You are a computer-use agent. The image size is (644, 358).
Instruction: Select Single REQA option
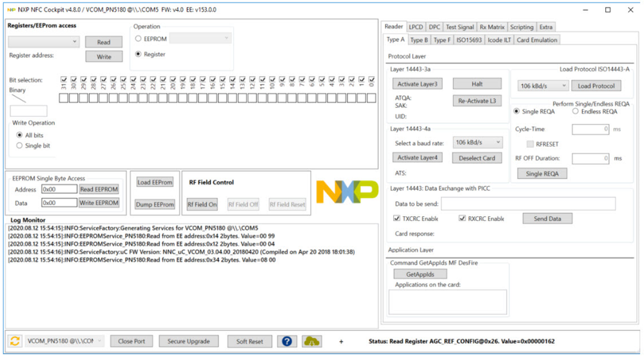pyautogui.click(x=516, y=112)
